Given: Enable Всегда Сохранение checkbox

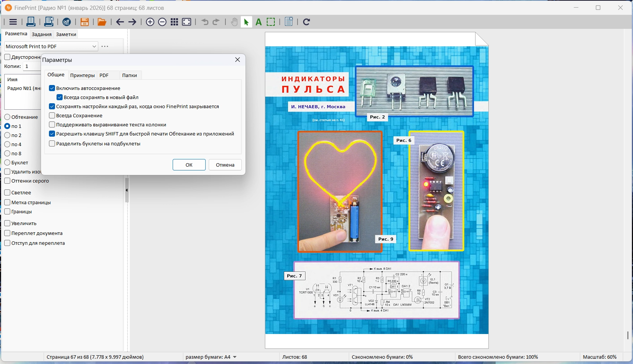Looking at the screenshot, I should tap(52, 115).
